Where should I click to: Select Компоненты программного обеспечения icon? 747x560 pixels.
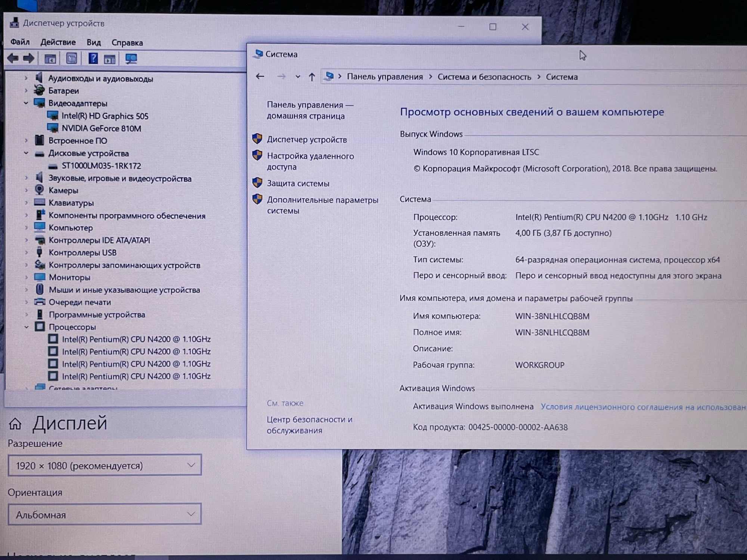(x=40, y=215)
